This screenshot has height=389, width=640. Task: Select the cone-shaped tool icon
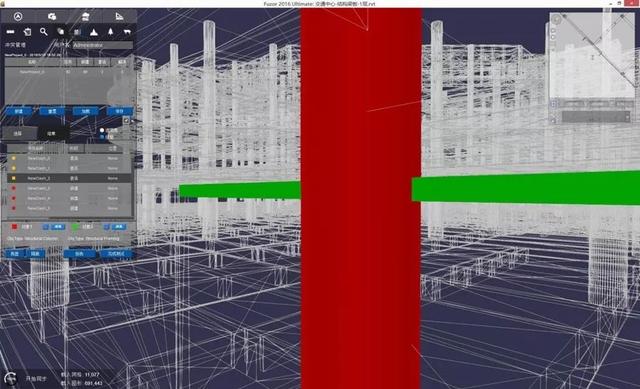pos(94,31)
